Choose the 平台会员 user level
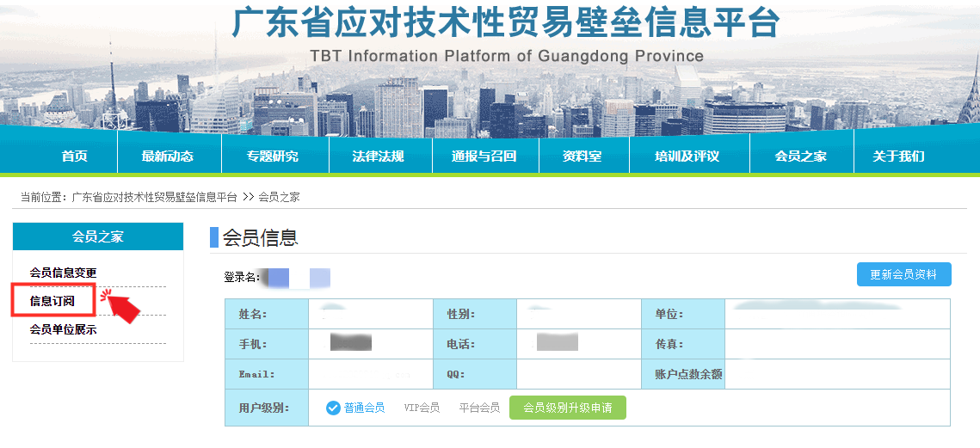980x448 pixels. coord(479,408)
